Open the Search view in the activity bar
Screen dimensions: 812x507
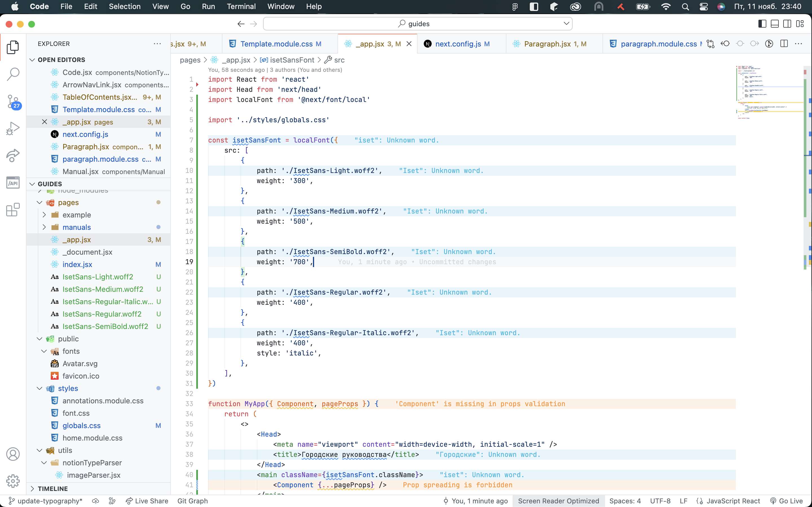click(13, 74)
